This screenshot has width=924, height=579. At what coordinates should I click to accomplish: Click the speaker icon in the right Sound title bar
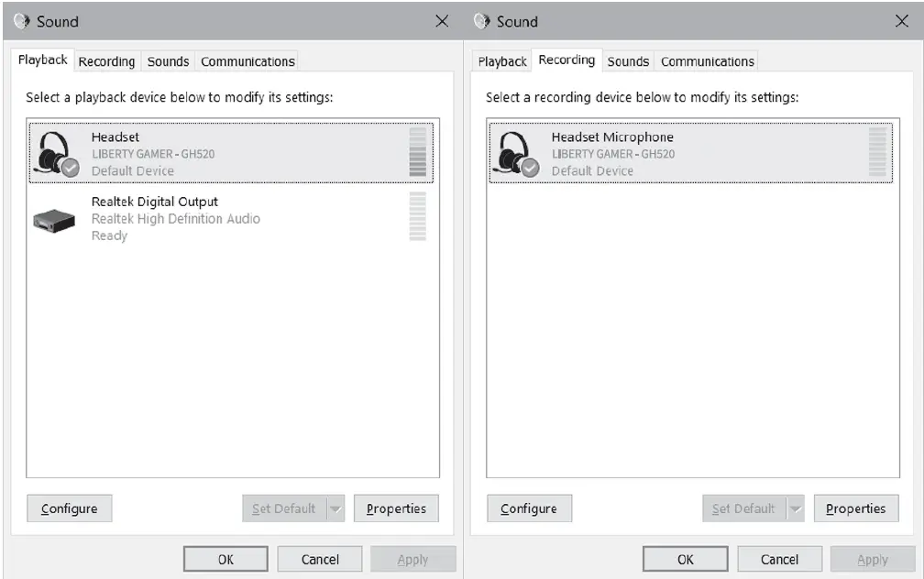point(481,22)
